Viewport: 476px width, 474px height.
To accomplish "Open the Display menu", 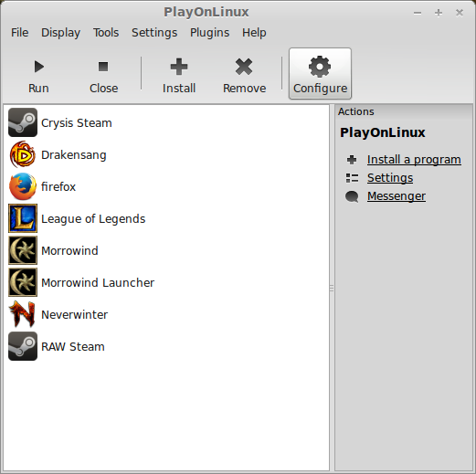I will (60, 33).
